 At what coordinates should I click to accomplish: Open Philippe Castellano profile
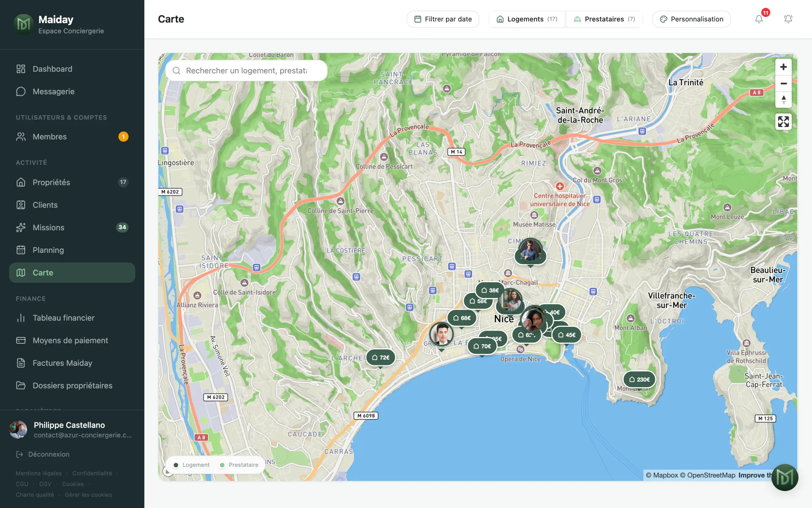coord(72,429)
